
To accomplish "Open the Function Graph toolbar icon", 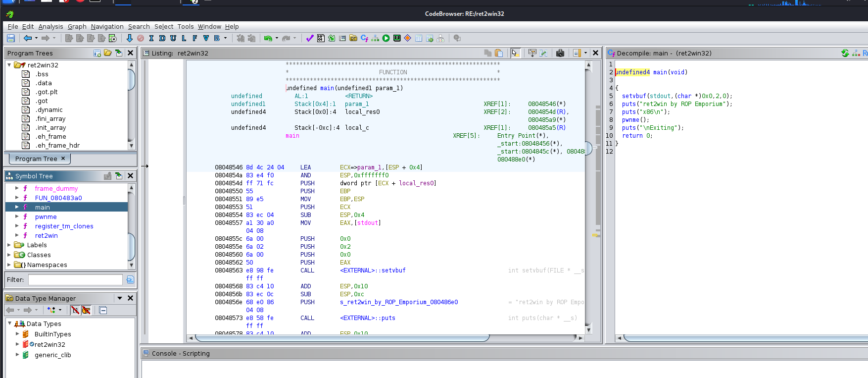I will click(375, 38).
